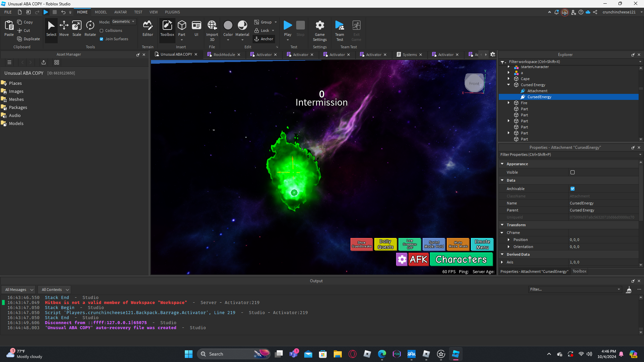The image size is (644, 362).
Task: Start Play test
Action: (x=288, y=28)
